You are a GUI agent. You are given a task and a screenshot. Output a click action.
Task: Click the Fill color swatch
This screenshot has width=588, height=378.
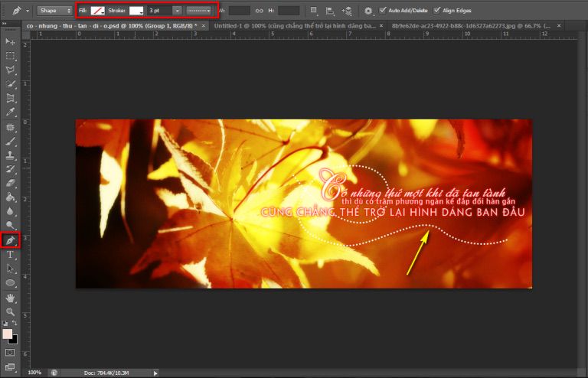pos(97,11)
